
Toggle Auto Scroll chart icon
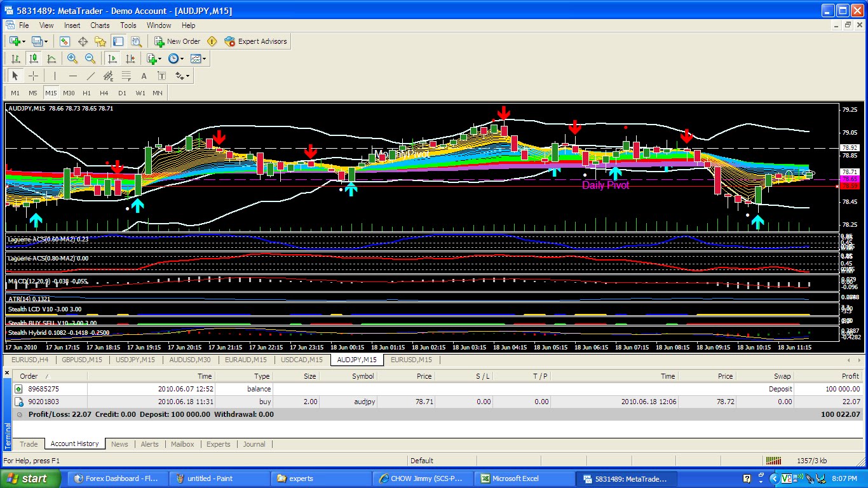[112, 58]
